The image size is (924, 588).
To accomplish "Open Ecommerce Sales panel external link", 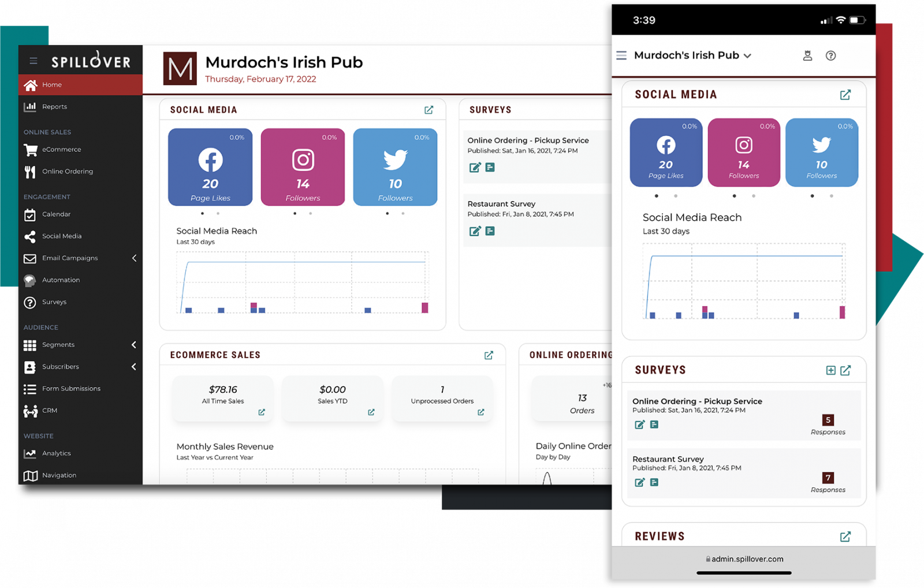I will point(489,355).
